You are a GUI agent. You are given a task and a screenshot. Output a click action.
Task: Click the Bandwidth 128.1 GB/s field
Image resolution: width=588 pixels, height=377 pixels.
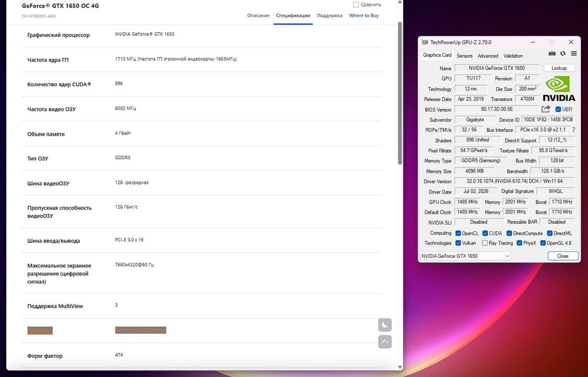coord(552,171)
